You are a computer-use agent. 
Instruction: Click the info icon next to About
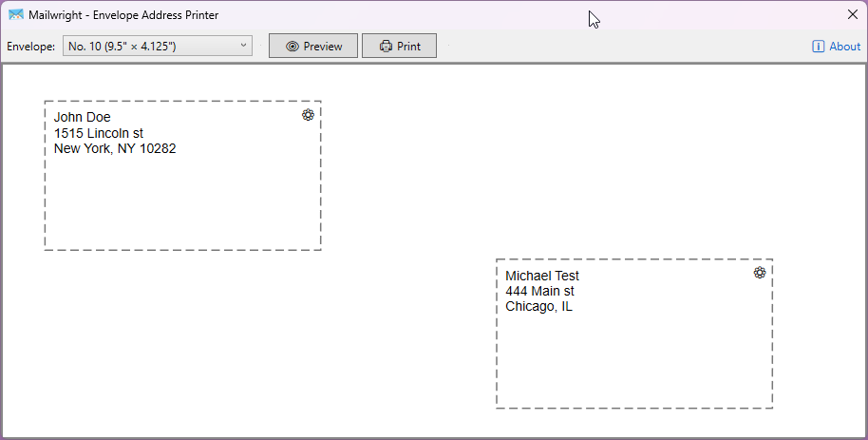pyautogui.click(x=819, y=47)
